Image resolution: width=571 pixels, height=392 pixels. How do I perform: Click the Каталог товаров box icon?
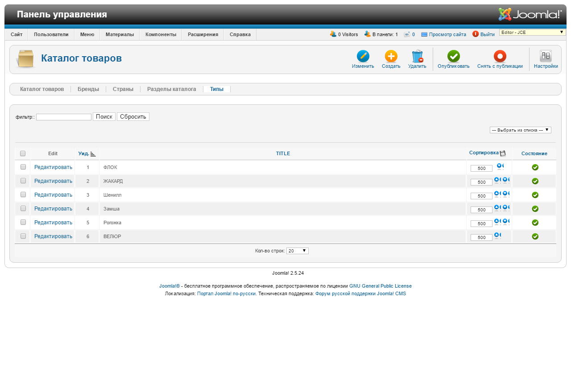click(25, 59)
